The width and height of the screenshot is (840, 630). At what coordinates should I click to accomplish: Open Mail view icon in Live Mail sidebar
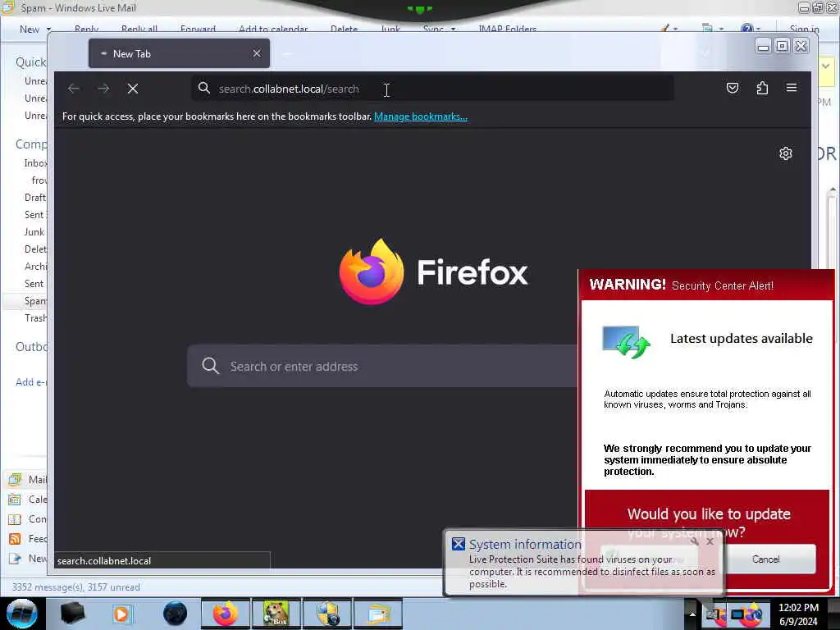tap(15, 479)
